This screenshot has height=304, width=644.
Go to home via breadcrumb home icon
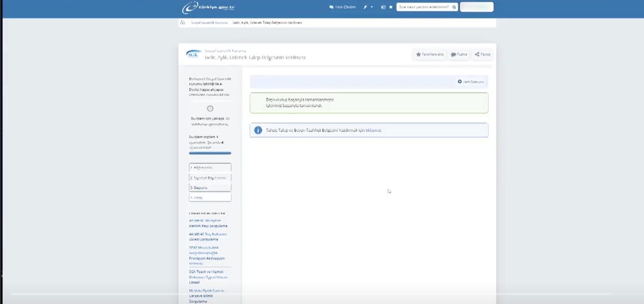[183, 22]
